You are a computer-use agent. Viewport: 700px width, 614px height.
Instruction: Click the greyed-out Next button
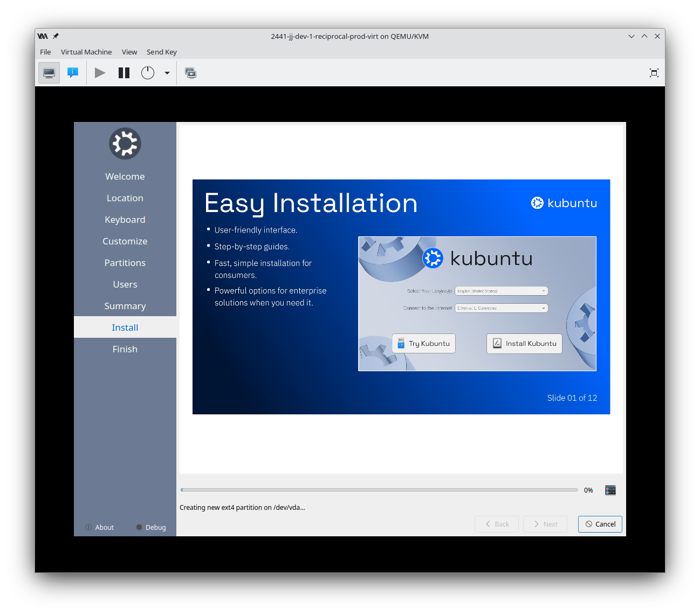coord(545,524)
